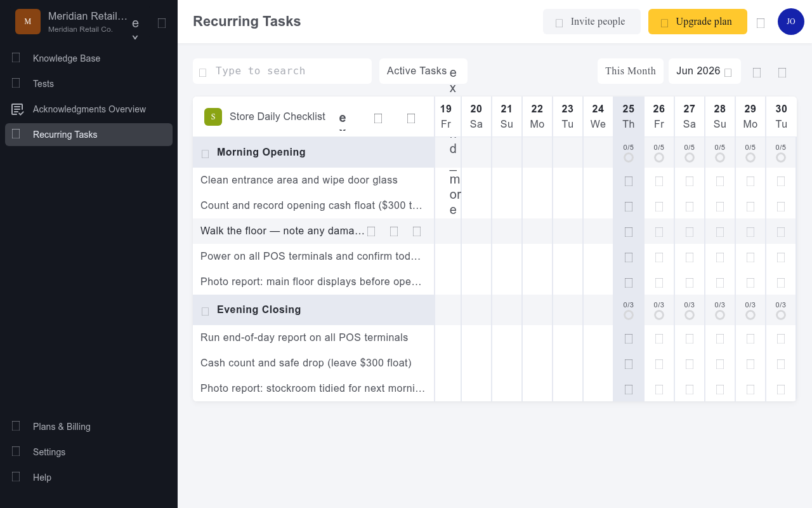Click middle action icon on Walk the floor row
This screenshot has height=508, width=812.
(x=394, y=231)
